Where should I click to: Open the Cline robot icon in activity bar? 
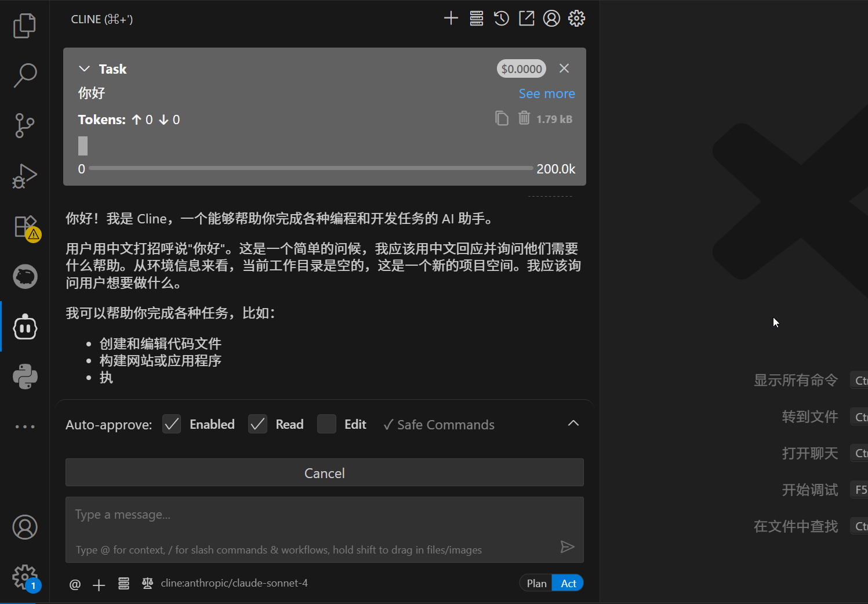pos(25,327)
